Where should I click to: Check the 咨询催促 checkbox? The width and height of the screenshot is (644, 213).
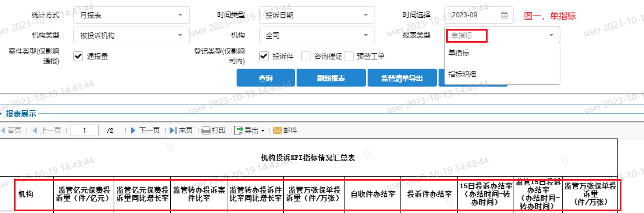point(306,56)
